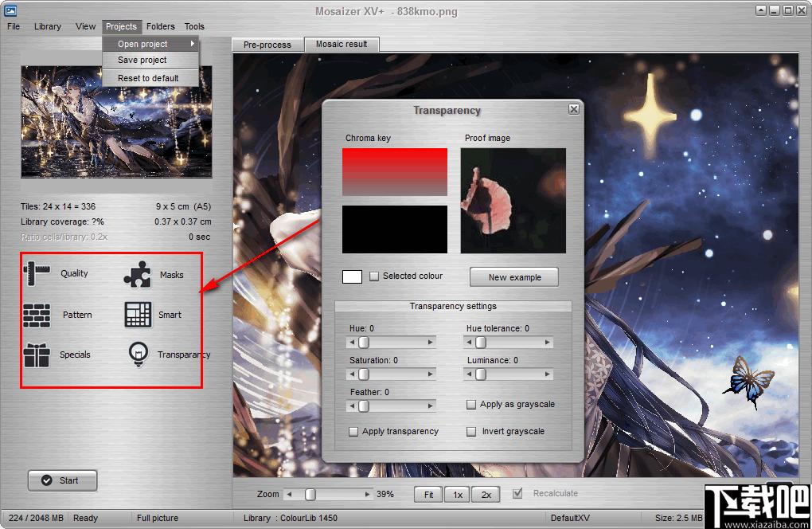Click right arrow of Hue slider
This screenshot has height=529, width=812.
coord(431,342)
